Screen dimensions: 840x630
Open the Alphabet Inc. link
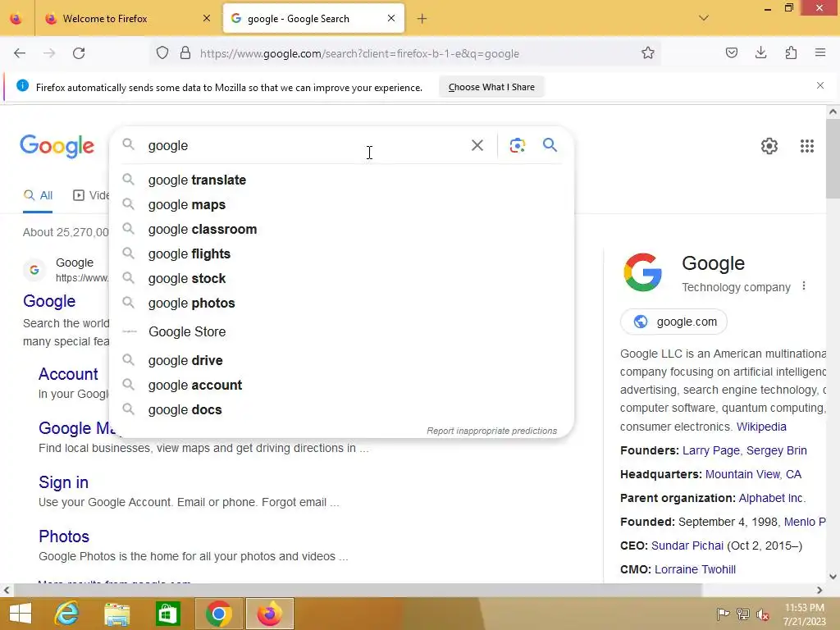[772, 498]
